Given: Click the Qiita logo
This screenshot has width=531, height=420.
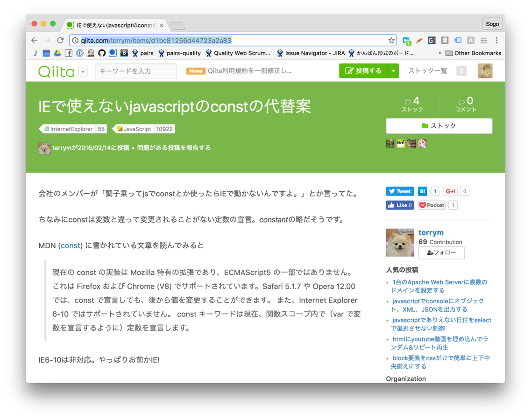Looking at the screenshot, I should [x=56, y=71].
